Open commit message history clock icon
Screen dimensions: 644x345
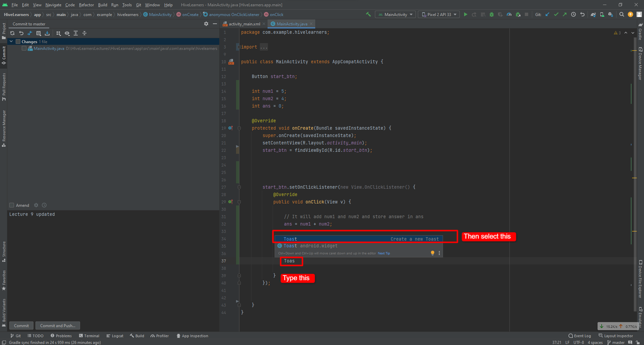44,205
